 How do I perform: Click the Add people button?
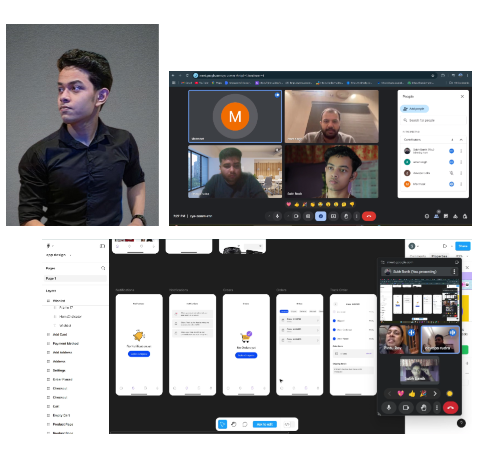pos(414,109)
